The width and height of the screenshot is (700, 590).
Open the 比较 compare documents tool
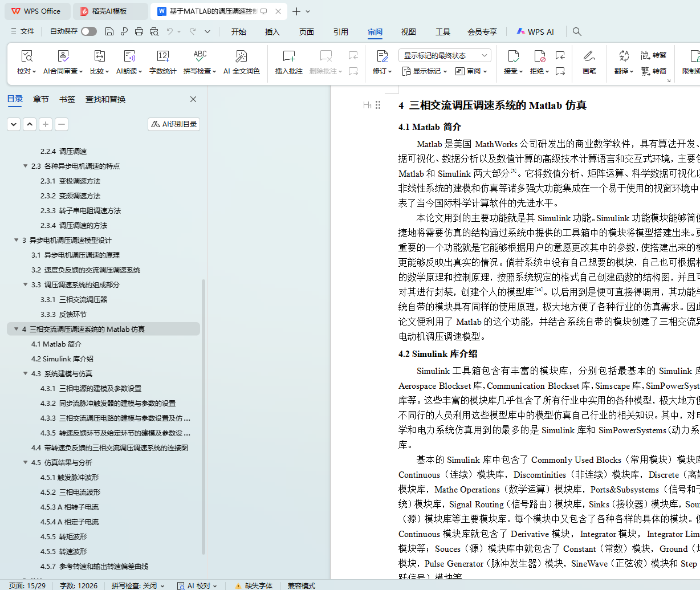(x=99, y=56)
